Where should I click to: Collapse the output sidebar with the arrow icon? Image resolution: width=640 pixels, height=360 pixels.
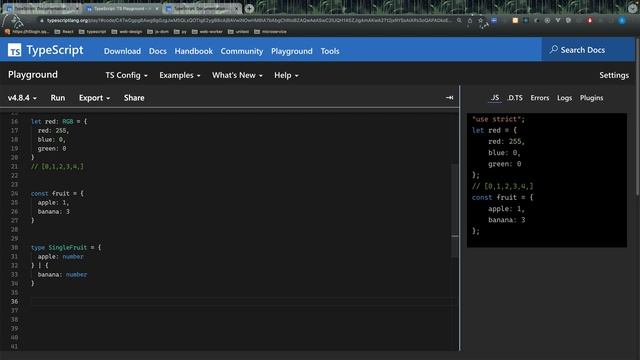[x=449, y=98]
